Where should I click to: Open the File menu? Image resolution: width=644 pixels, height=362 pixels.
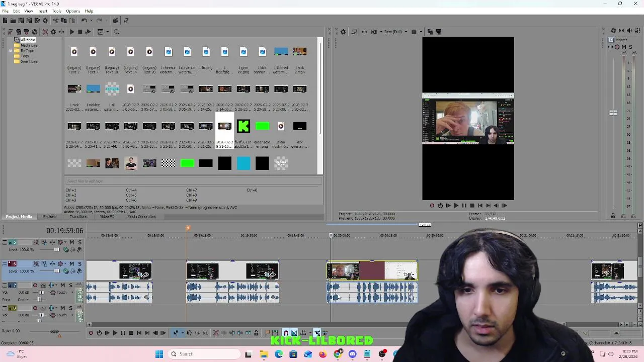tap(5, 11)
